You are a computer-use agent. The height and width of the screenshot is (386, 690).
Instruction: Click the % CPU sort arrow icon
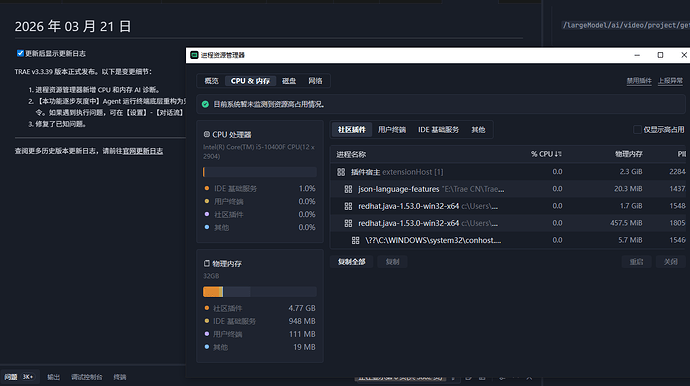558,154
